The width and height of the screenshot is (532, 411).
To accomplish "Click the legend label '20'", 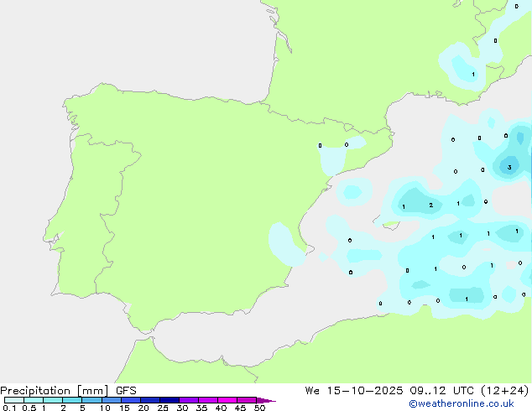I will tap(143, 408).
